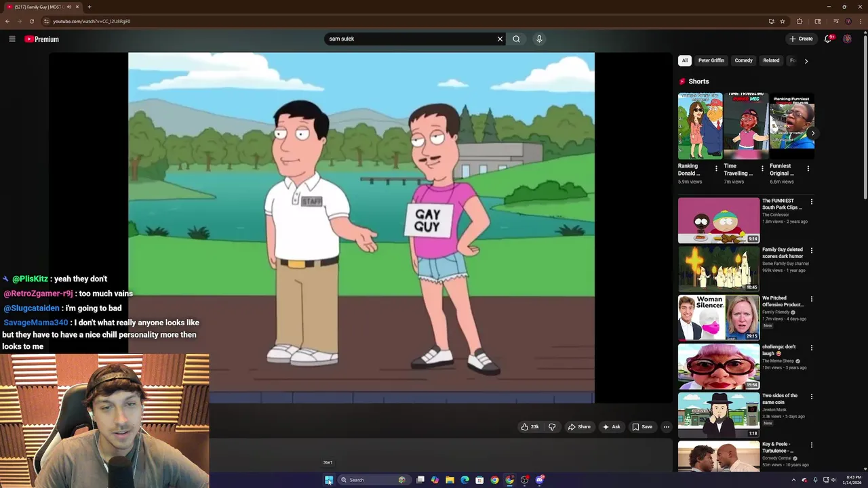Open options for challenge: don't laugh
The image size is (868, 488).
(811, 348)
